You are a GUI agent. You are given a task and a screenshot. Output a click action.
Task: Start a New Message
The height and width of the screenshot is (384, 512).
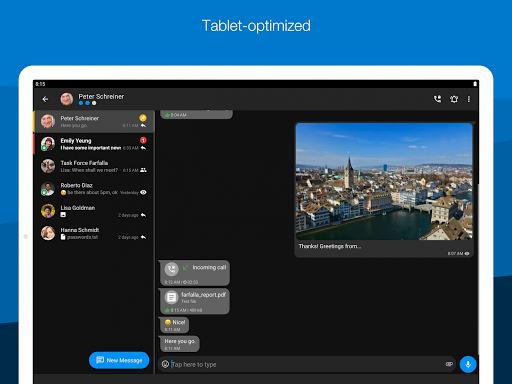coord(119,360)
